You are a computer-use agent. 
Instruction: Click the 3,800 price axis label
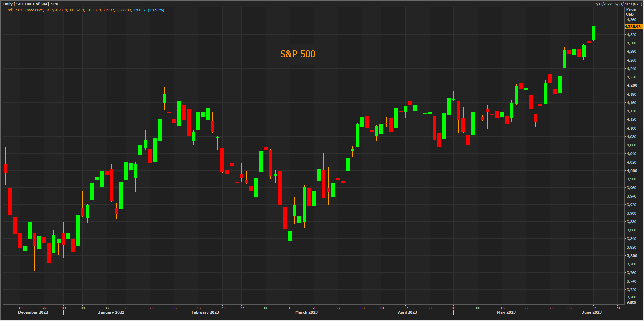click(x=632, y=256)
